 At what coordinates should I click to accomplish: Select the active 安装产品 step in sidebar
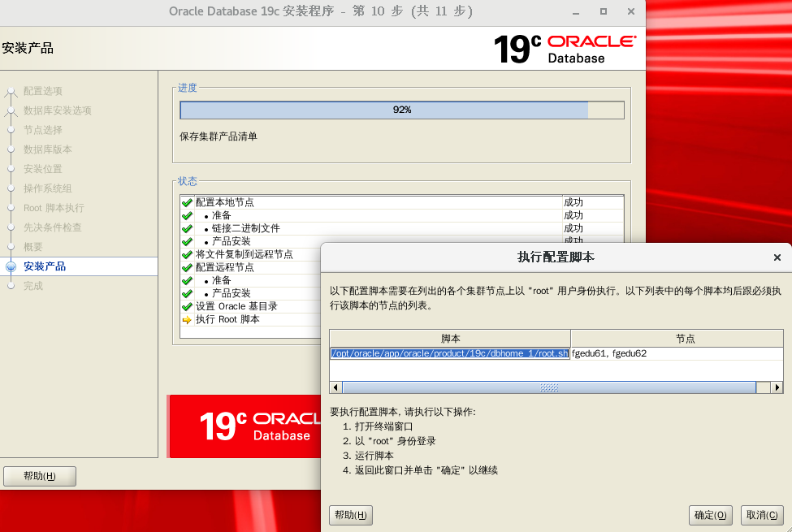(79, 266)
